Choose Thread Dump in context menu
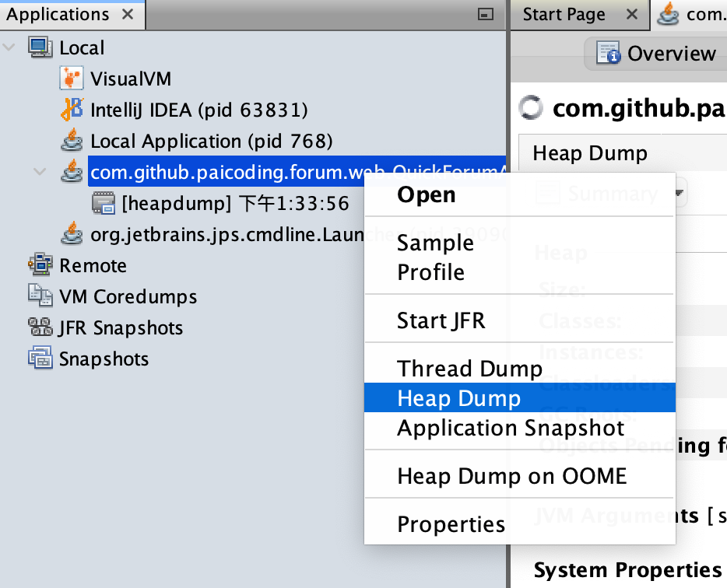 click(469, 369)
